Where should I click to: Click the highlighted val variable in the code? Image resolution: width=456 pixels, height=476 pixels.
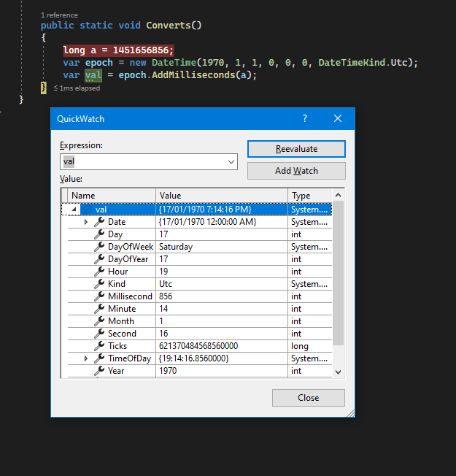pos(93,75)
